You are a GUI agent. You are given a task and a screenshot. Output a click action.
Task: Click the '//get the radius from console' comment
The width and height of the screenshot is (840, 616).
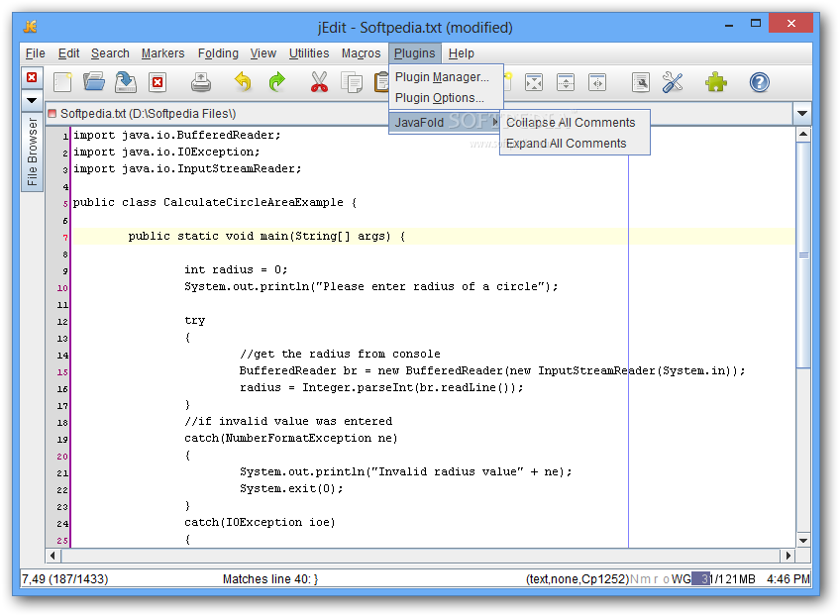point(340,355)
